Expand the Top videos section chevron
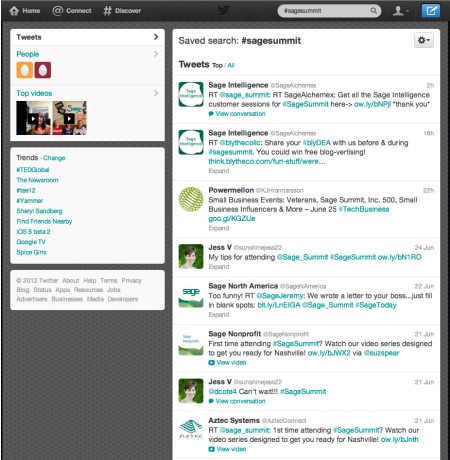This screenshot has width=450, height=460. (x=156, y=93)
